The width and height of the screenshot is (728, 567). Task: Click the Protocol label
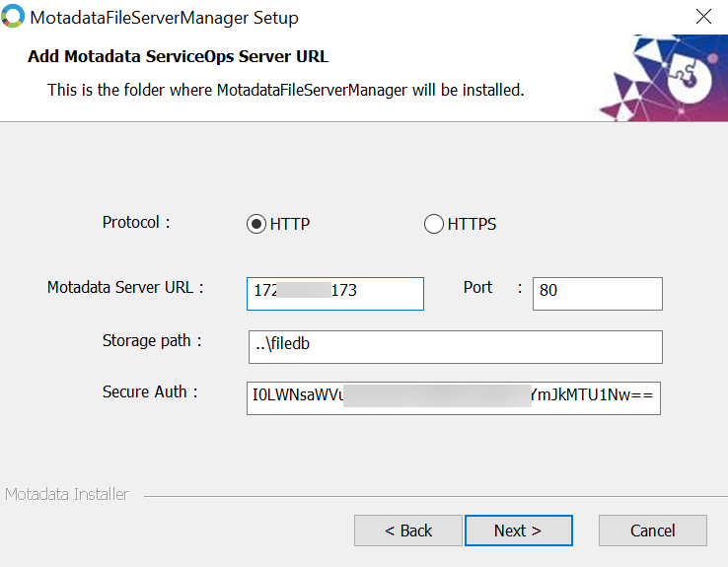136,223
